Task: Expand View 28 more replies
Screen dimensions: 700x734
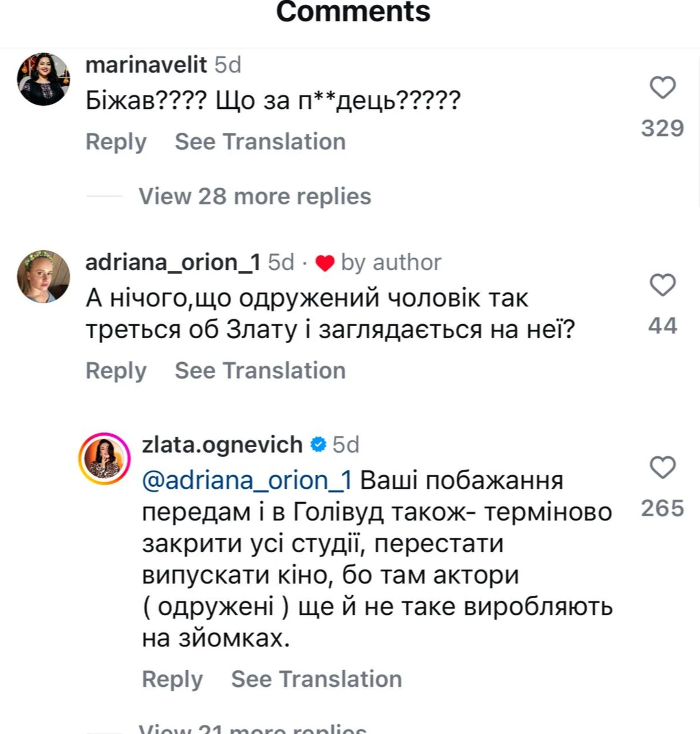Action: (254, 196)
